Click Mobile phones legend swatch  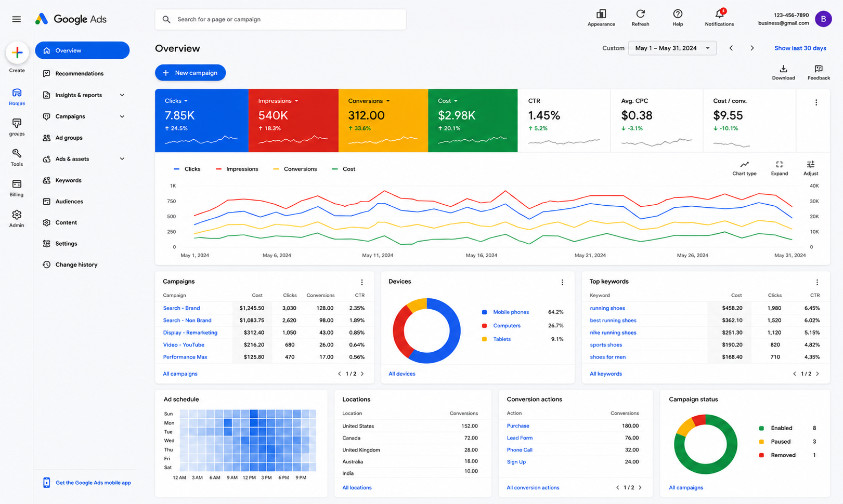click(484, 312)
